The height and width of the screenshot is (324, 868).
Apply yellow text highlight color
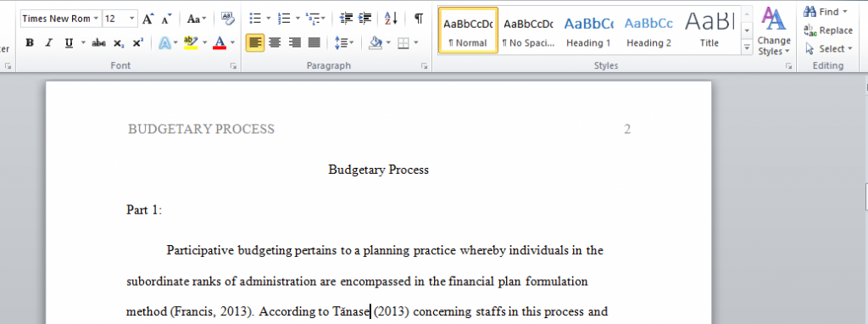[191, 42]
